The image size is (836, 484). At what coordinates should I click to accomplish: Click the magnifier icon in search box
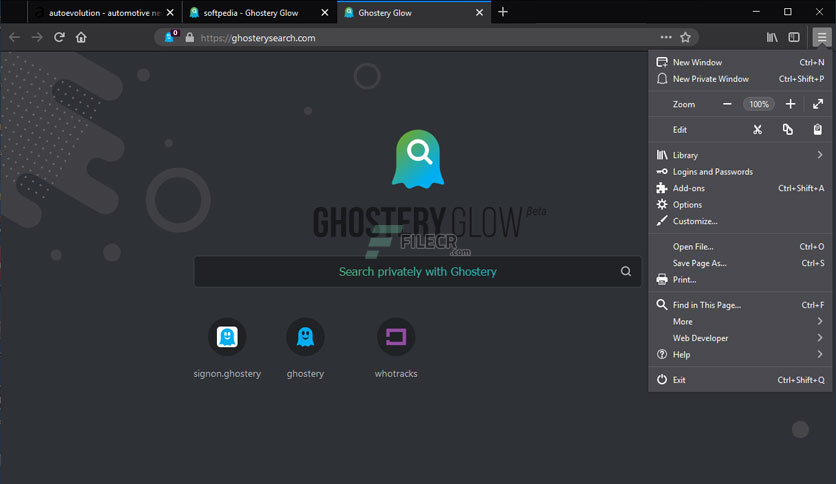pos(626,272)
